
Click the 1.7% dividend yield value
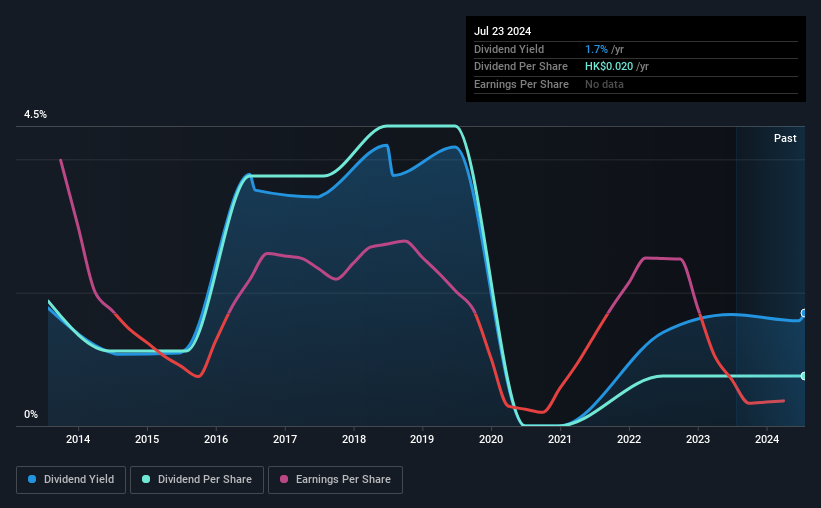point(596,49)
